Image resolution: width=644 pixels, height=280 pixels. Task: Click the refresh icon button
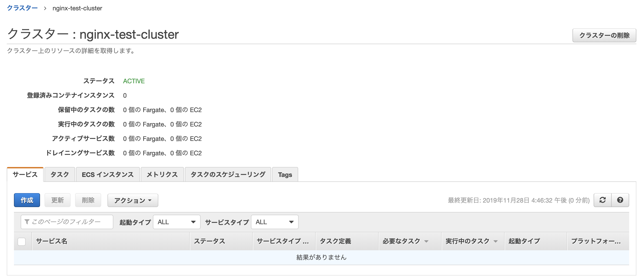coord(602,200)
